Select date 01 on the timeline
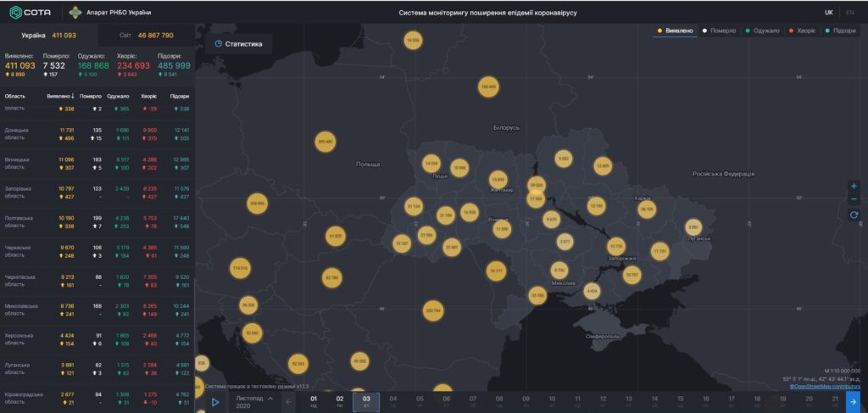The width and height of the screenshot is (868, 413). pos(314,402)
